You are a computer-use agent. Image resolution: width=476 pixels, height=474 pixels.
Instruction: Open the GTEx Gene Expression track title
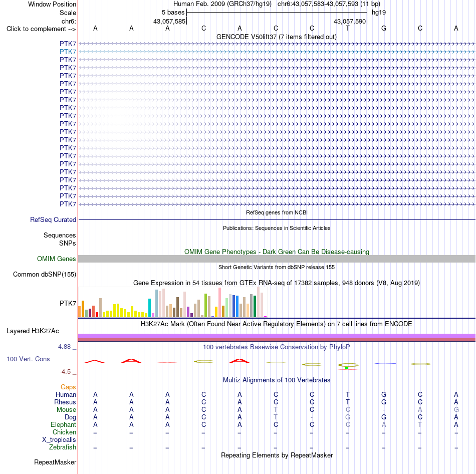(277, 283)
